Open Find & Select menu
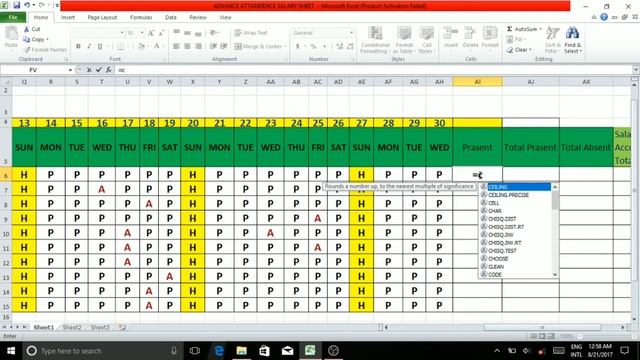Viewport: 640px width, 360px height. coord(573,39)
